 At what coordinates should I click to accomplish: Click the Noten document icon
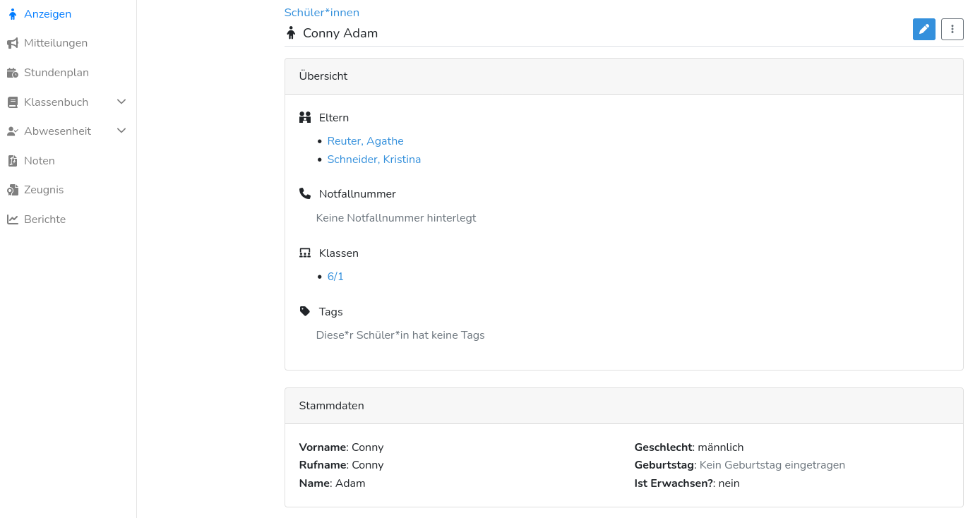point(13,161)
